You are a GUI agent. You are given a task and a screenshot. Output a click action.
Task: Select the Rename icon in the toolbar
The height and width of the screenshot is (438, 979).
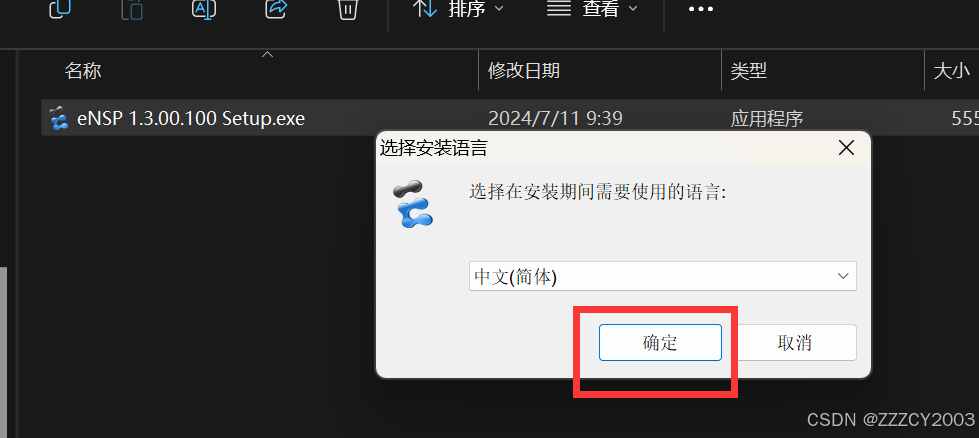click(204, 9)
